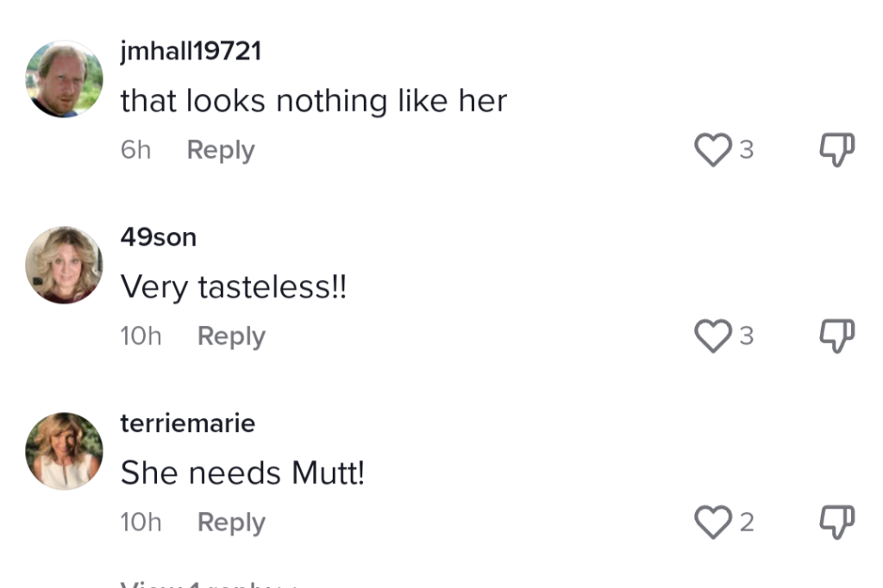Open the 49son username link
883x588 pixels.
[159, 237]
